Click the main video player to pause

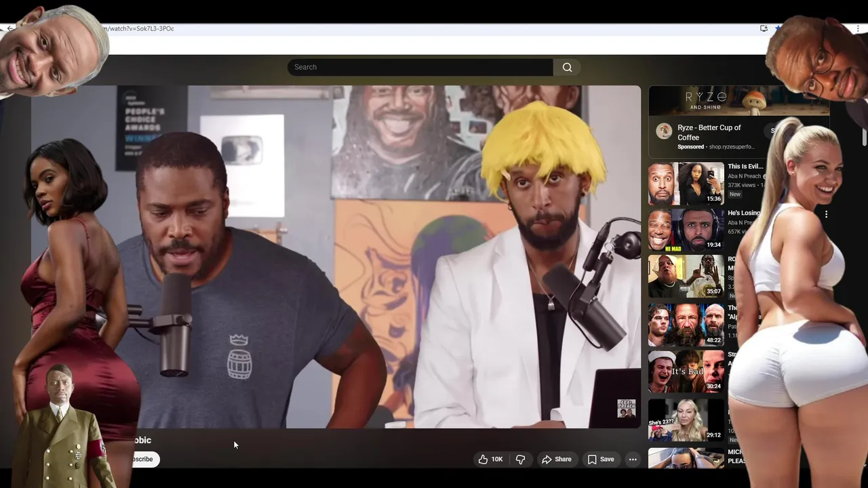336,257
